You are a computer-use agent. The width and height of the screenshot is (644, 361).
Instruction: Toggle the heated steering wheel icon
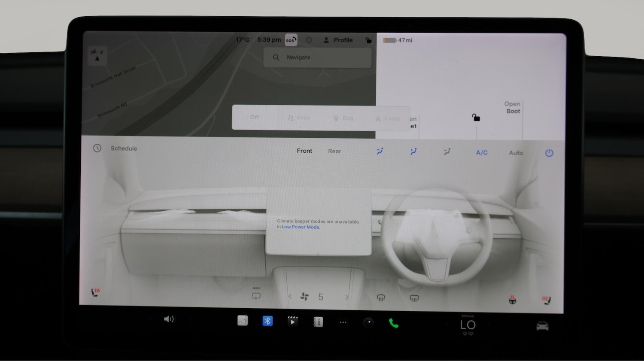coord(513,300)
